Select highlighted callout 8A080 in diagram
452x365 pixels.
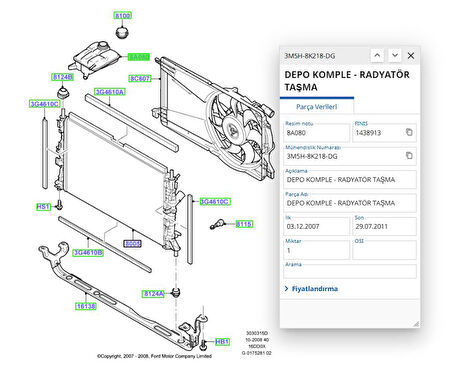click(139, 57)
